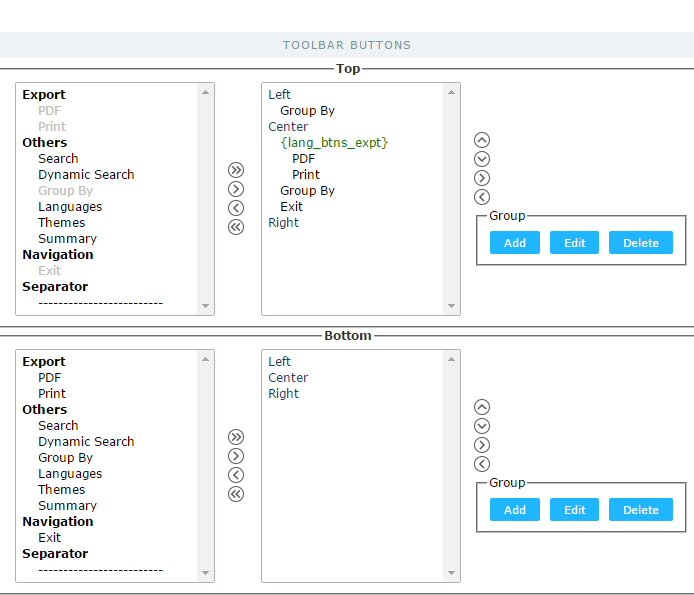Select Right position in Bottom selected list
This screenshot has height=595, width=694.
283,394
